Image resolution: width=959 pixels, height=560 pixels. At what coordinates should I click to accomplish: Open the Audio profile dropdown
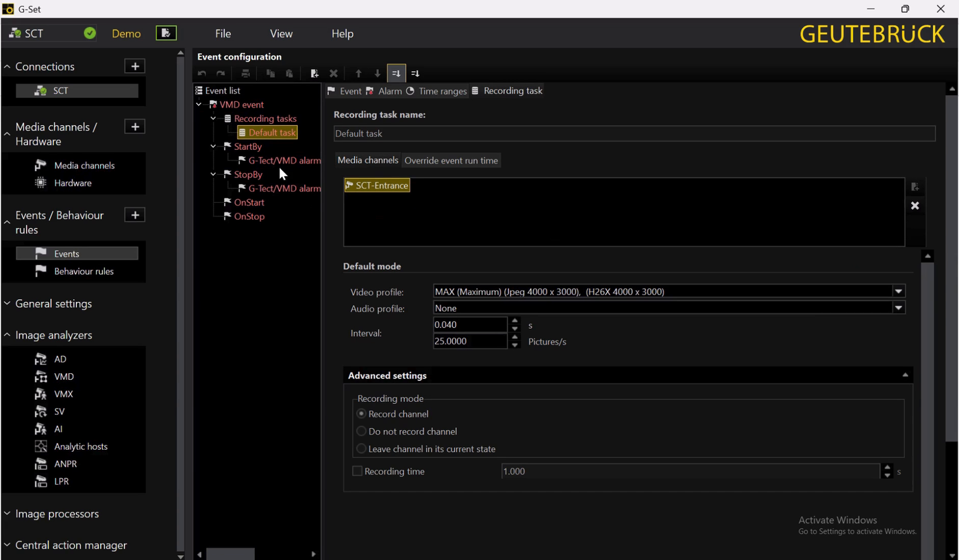tap(899, 309)
